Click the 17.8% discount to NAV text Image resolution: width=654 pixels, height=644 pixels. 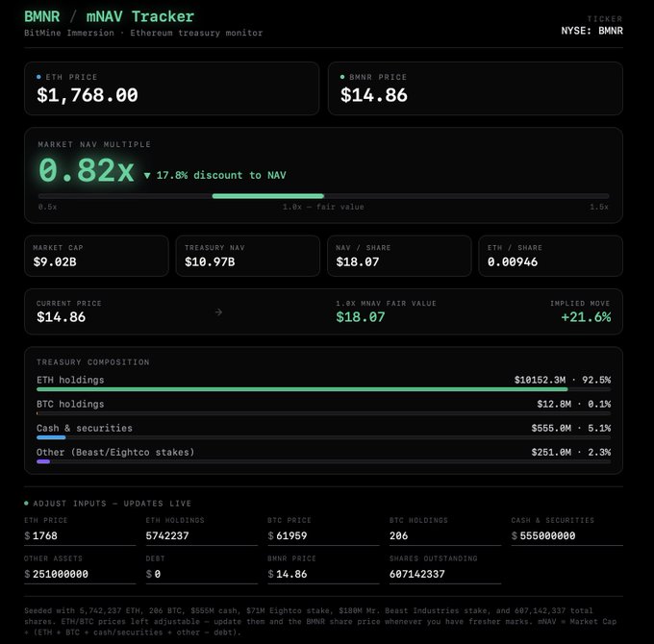click(221, 176)
